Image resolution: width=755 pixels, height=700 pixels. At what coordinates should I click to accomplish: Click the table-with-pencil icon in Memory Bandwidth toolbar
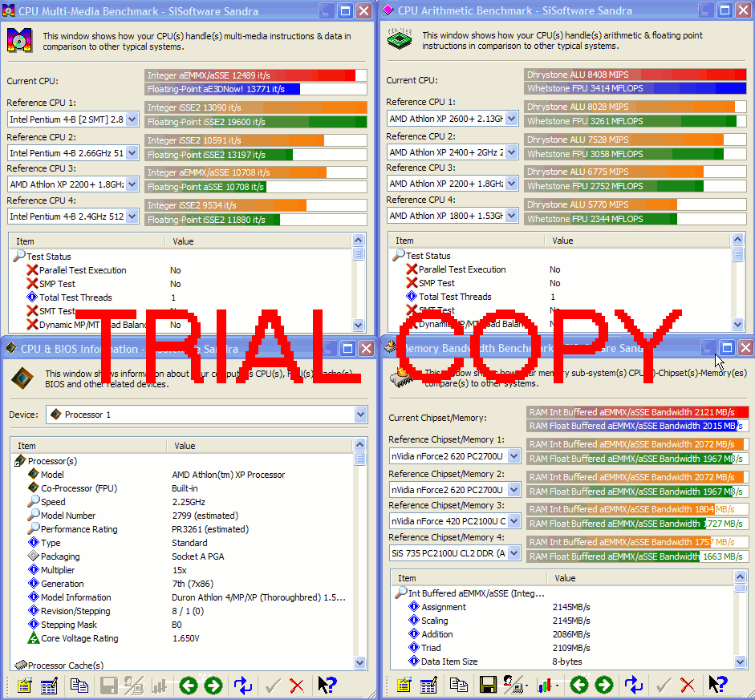[428, 685]
